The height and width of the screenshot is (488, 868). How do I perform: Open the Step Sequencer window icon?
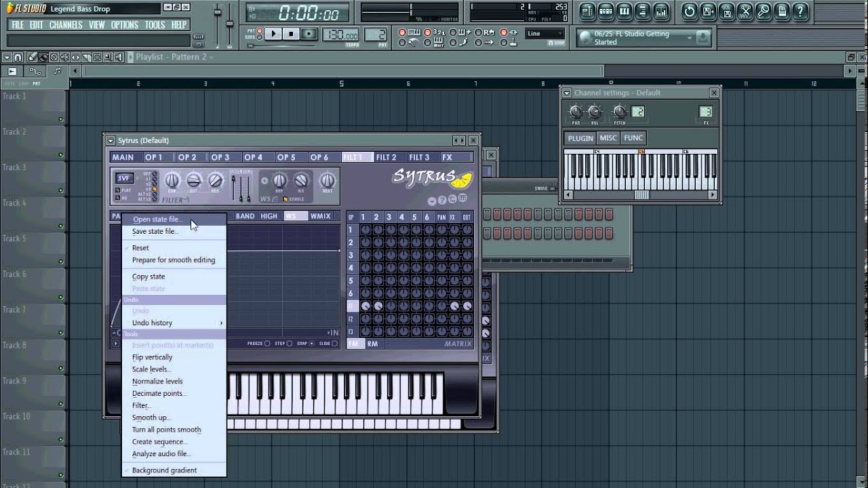606,11
